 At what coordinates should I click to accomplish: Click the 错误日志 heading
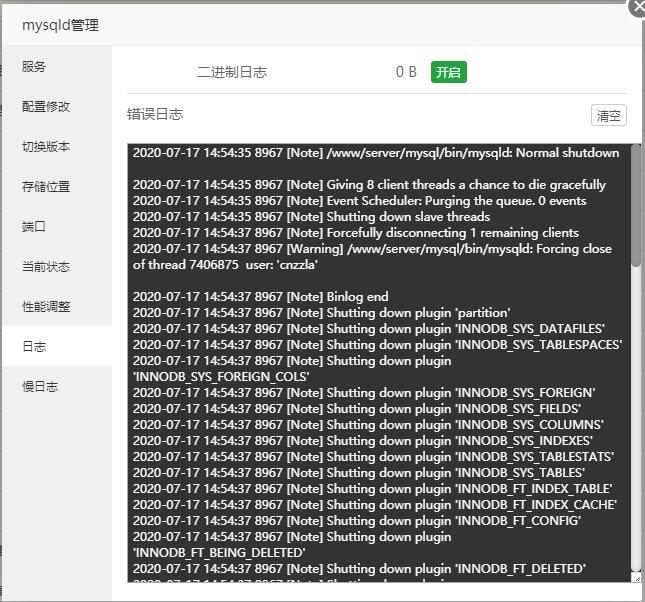(155, 114)
